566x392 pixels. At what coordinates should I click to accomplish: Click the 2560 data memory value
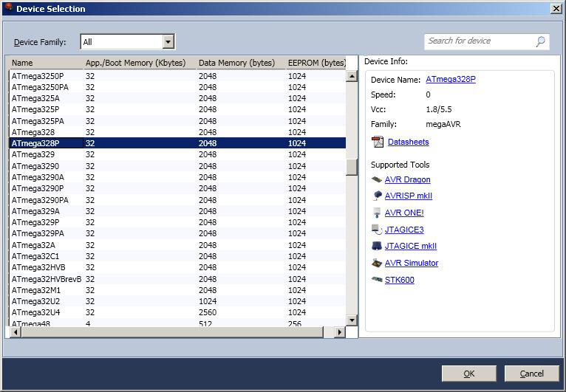point(208,312)
